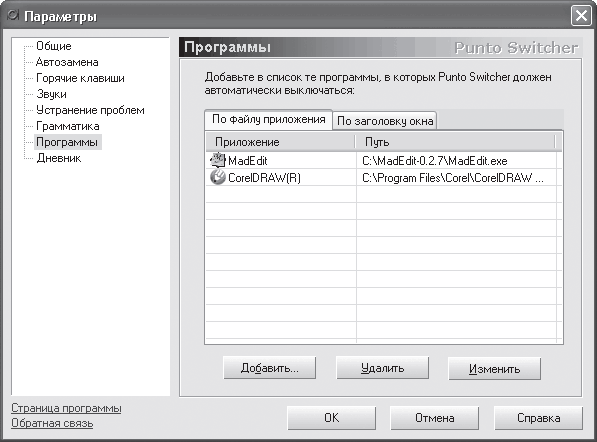Select Автозамена in the settings tree

tap(67, 62)
